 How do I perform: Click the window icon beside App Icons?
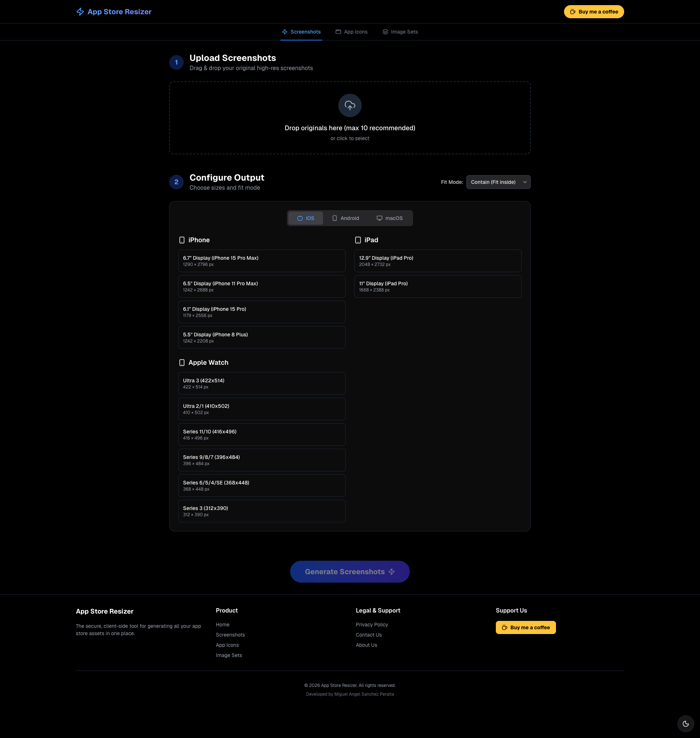tap(338, 32)
